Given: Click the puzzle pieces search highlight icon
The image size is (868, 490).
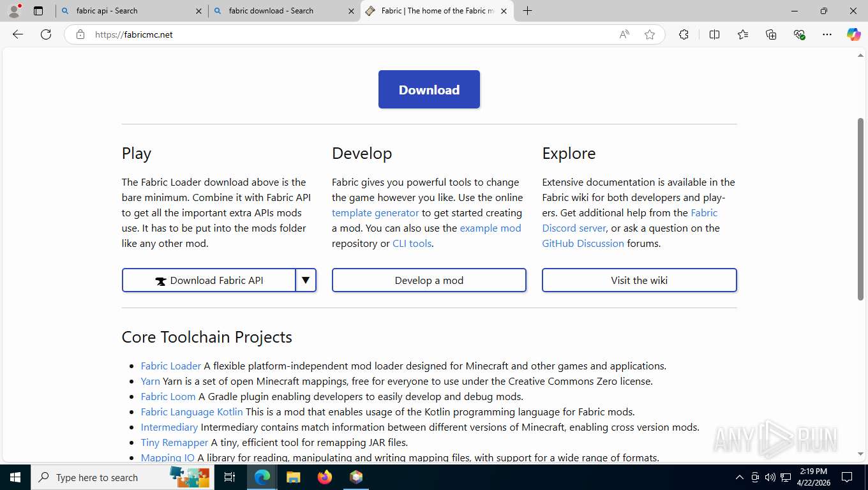Looking at the screenshot, I should [x=190, y=477].
